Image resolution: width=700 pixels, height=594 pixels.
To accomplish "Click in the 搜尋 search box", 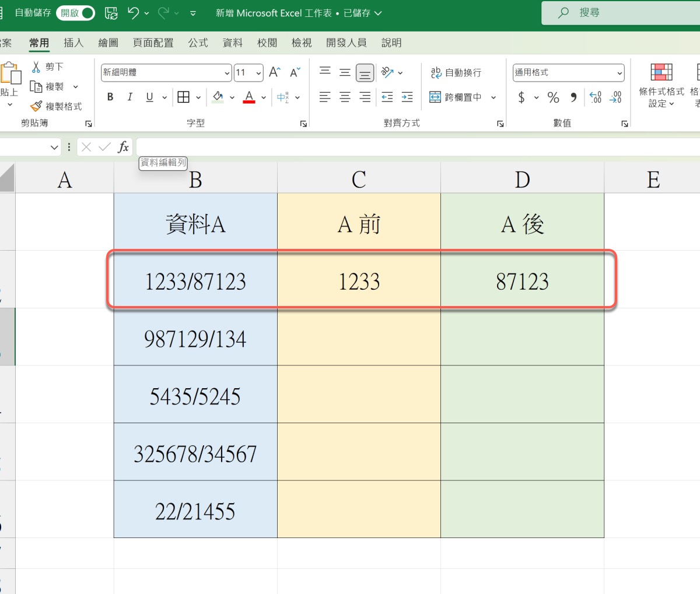I will [618, 13].
